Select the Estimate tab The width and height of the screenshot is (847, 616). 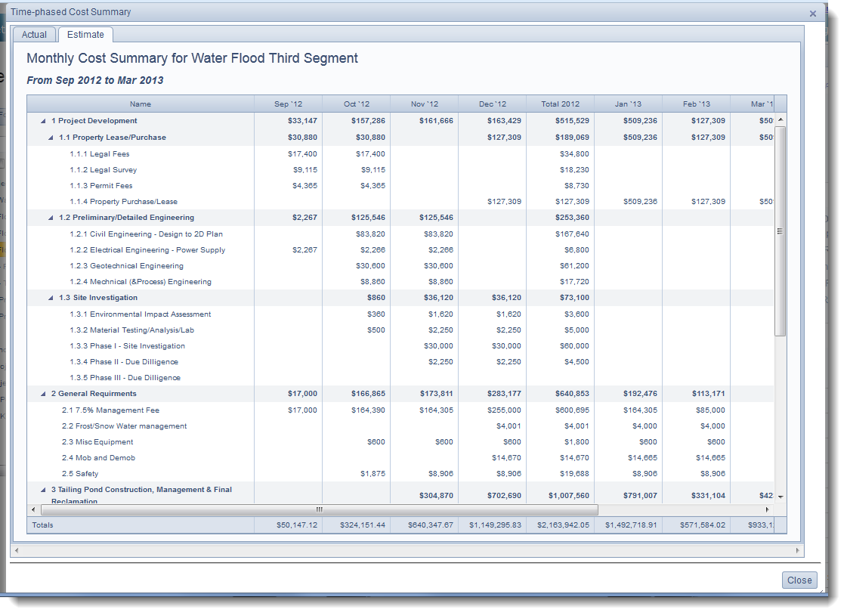(x=85, y=35)
